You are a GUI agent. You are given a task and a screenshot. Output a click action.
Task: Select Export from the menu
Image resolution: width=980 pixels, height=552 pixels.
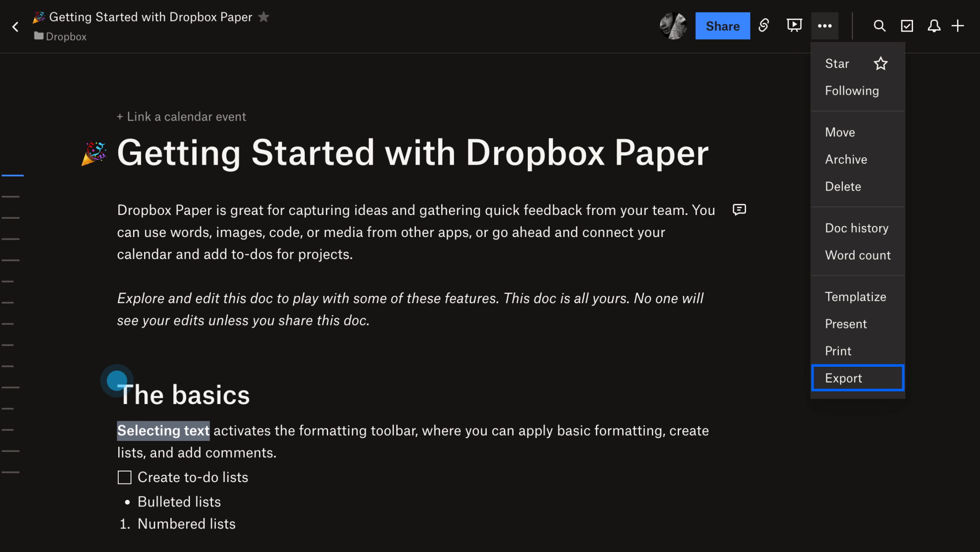click(843, 378)
